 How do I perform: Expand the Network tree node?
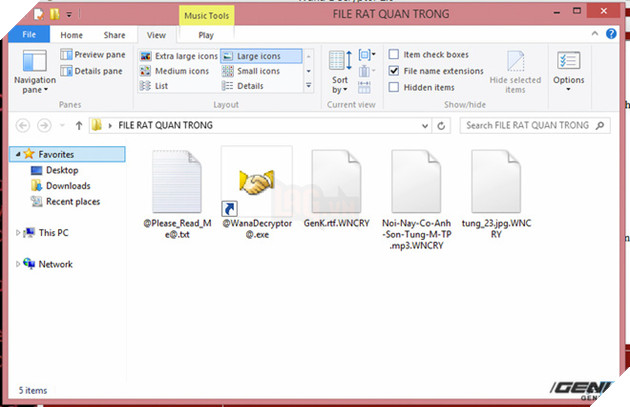tap(19, 264)
